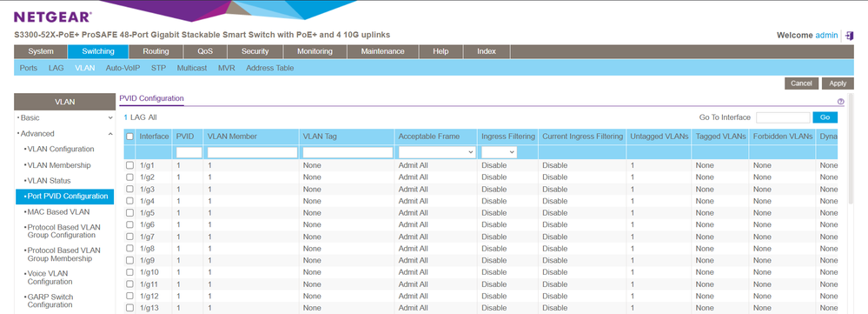Check the box for interface 1/g9
The image size is (868, 314).
[129, 260]
